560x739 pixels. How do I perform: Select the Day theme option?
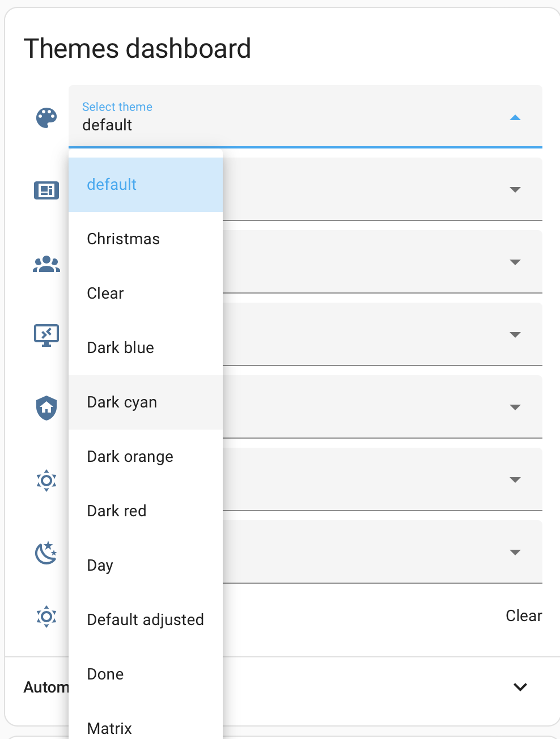(x=100, y=565)
